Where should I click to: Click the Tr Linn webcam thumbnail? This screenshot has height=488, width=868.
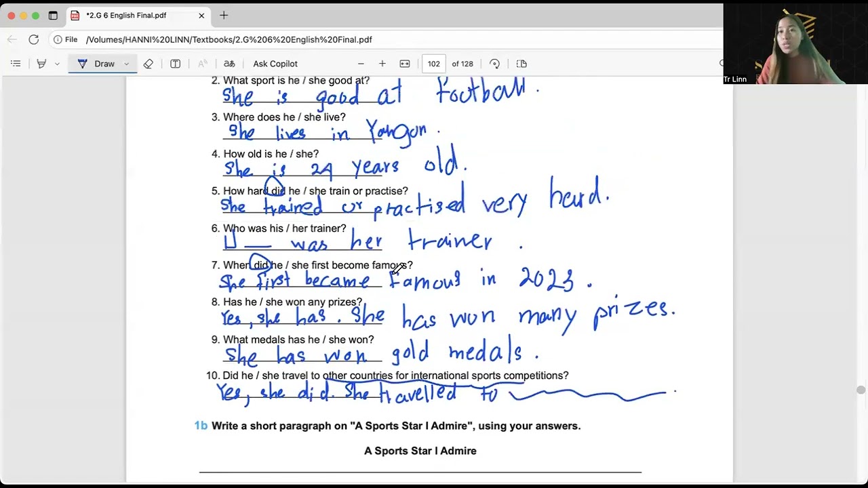[795, 44]
